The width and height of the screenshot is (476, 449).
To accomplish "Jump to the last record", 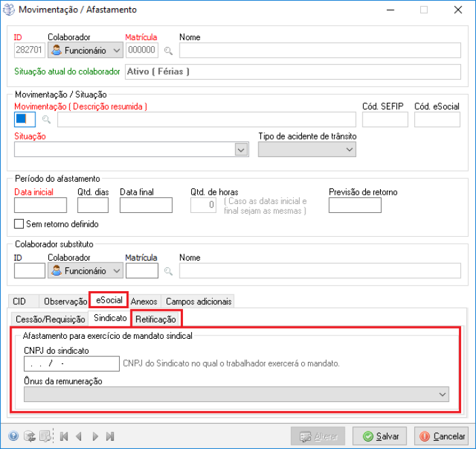I will point(109,436).
